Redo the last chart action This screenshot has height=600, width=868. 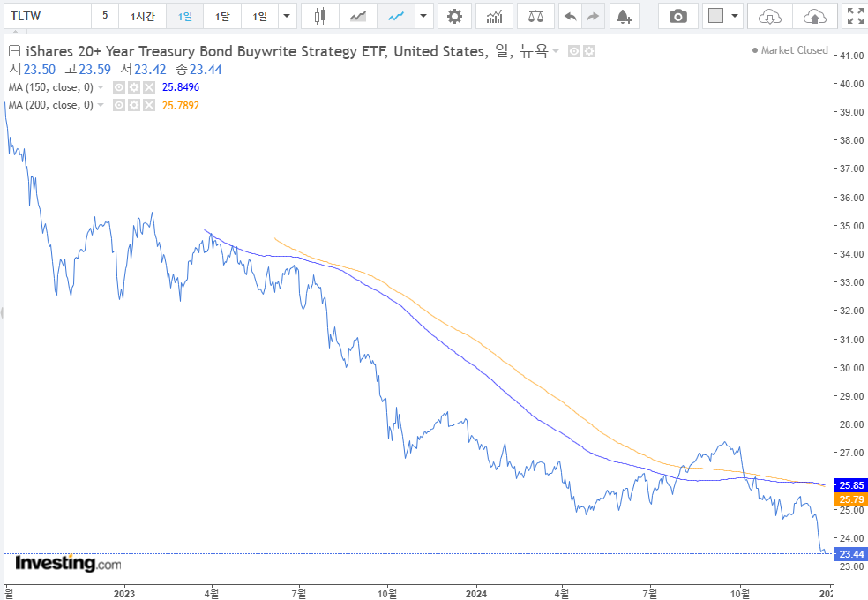[x=593, y=16]
